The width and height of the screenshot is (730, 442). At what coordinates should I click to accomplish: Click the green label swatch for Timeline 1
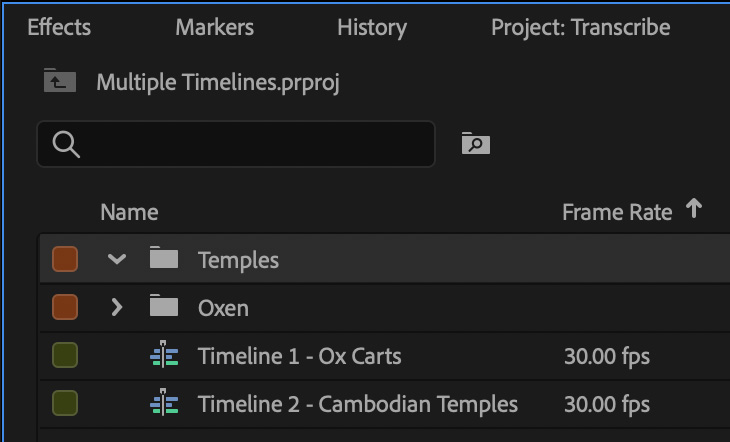click(x=65, y=355)
